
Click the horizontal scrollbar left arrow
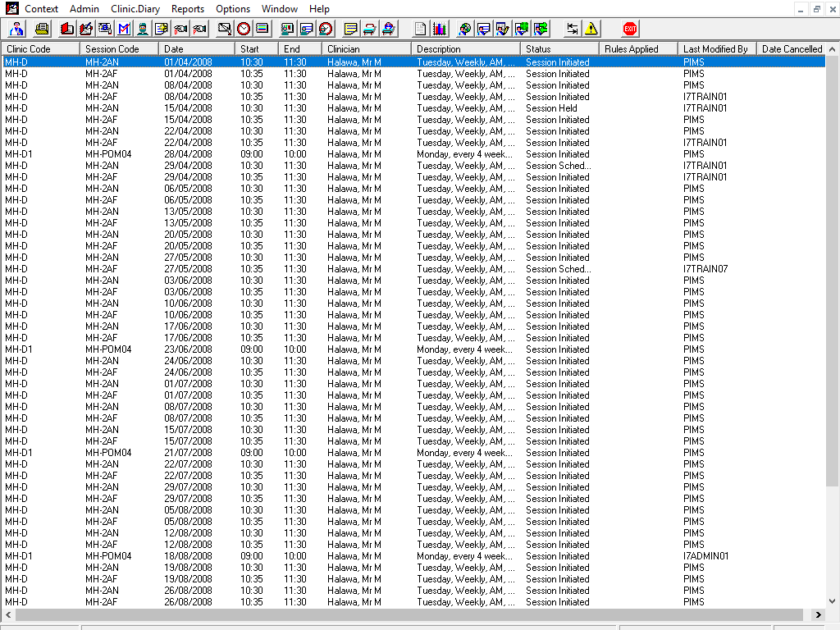[7, 614]
